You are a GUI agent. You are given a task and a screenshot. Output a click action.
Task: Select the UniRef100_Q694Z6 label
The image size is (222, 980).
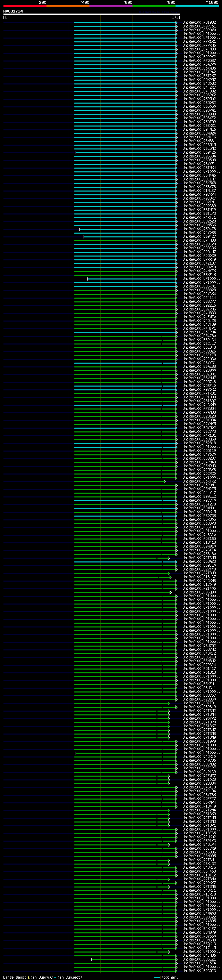point(199,153)
